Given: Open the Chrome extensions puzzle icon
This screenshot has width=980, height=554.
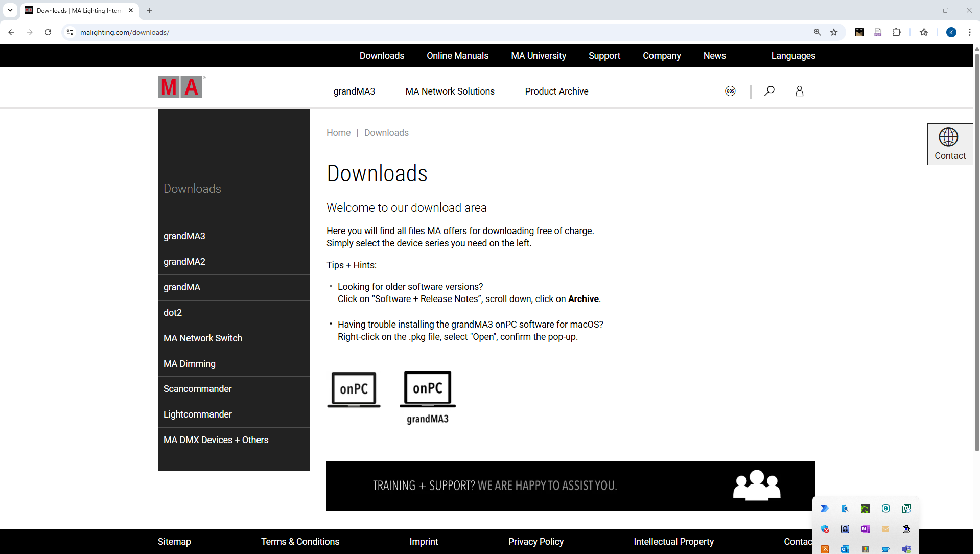Looking at the screenshot, I should click(x=896, y=32).
